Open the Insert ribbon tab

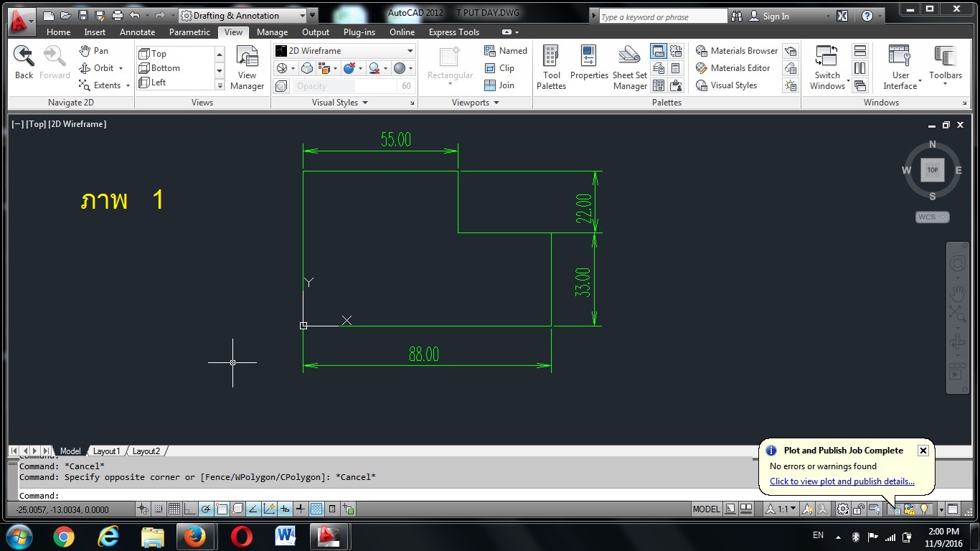95,32
